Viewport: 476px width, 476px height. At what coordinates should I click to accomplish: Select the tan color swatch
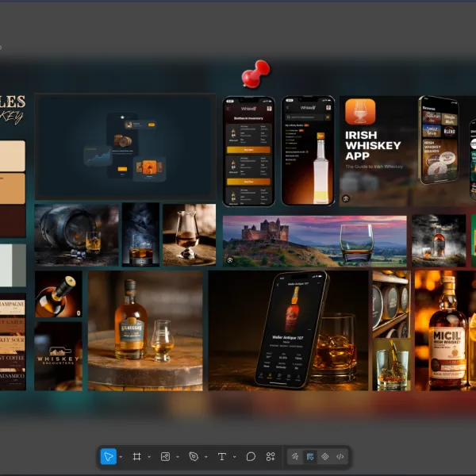tap(13, 189)
